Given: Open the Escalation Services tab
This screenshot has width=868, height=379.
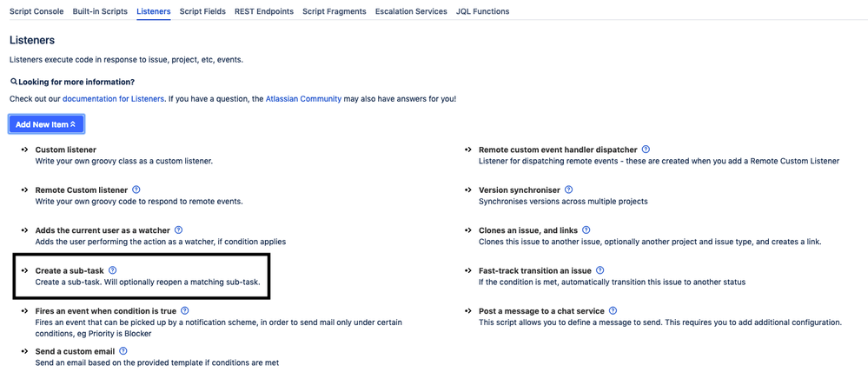Looking at the screenshot, I should (411, 11).
